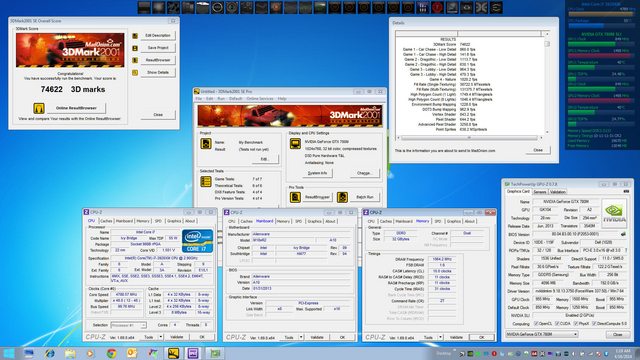Toggle the CUDA checkbox in GPU-Z
Image resolution: width=640 pixels, height=360 pixels.
557,324
